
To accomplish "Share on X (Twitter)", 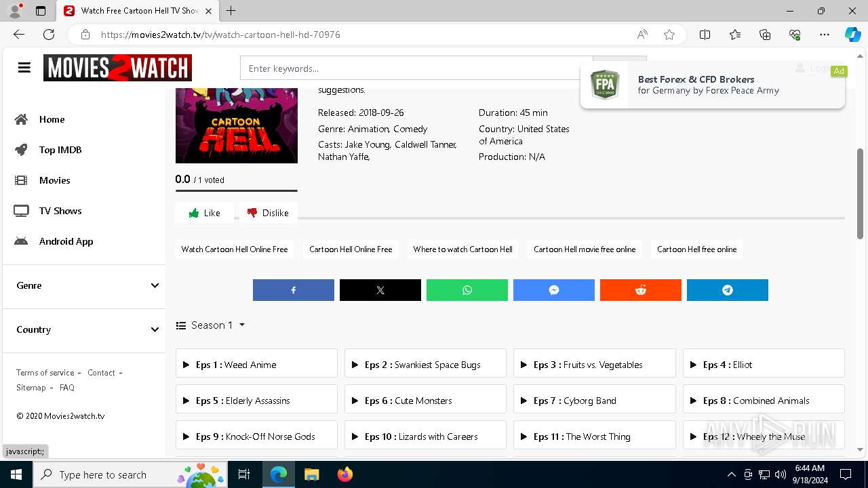I will 380,290.
